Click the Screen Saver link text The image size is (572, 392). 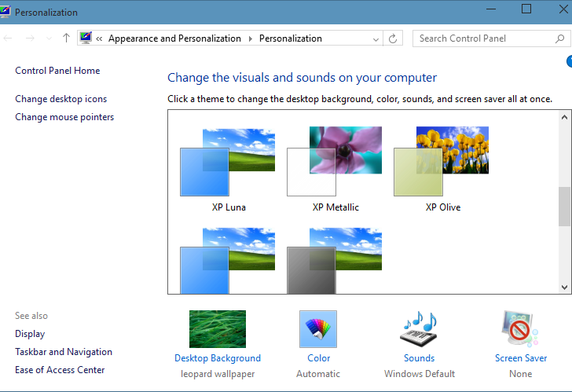point(521,358)
